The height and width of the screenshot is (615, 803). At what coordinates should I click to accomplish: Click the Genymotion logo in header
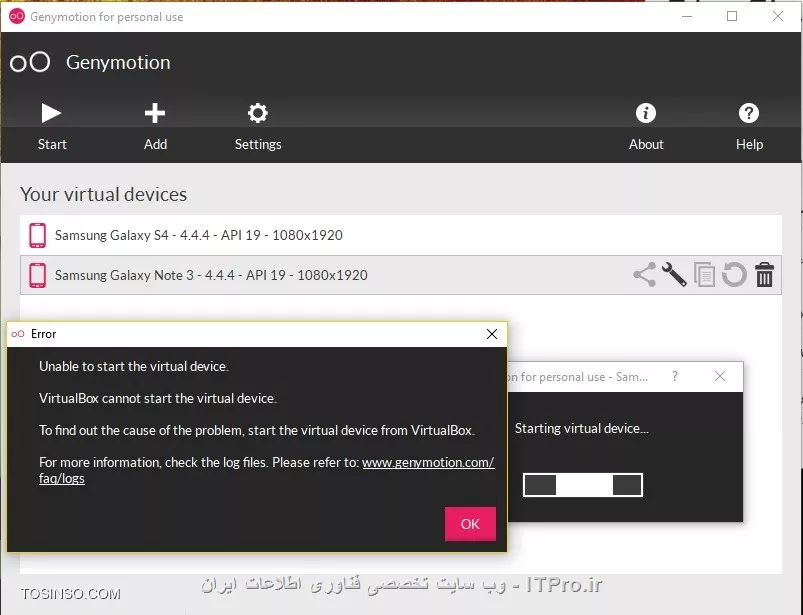[30, 62]
